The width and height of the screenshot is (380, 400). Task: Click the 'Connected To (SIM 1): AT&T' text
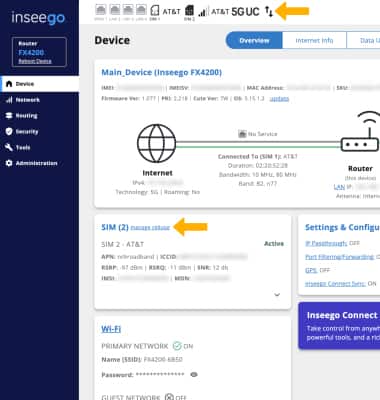click(x=258, y=156)
